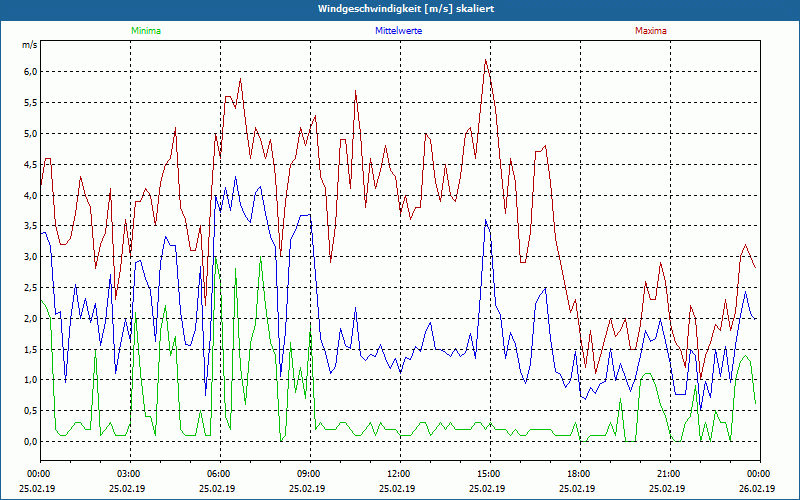800x500 pixels.
Task: Click the 2,0 y-axis value
Action: (31, 318)
